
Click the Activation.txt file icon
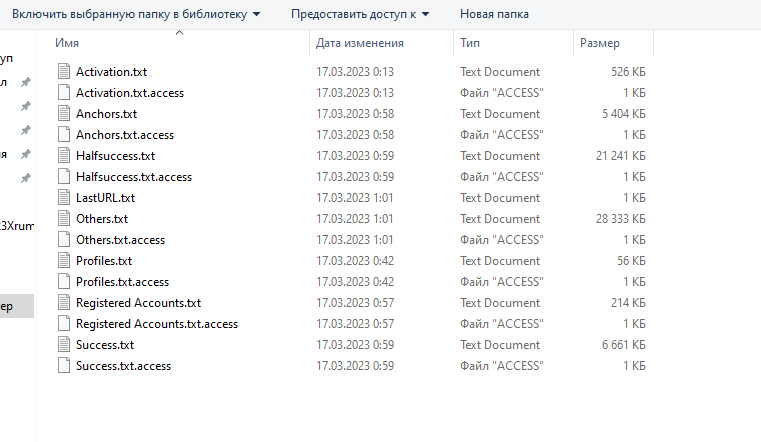[x=65, y=72]
